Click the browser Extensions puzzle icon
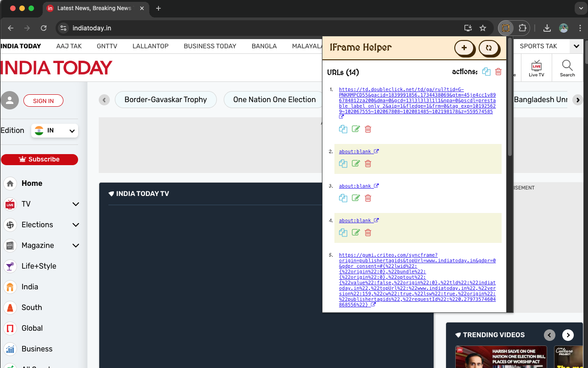 [523, 28]
